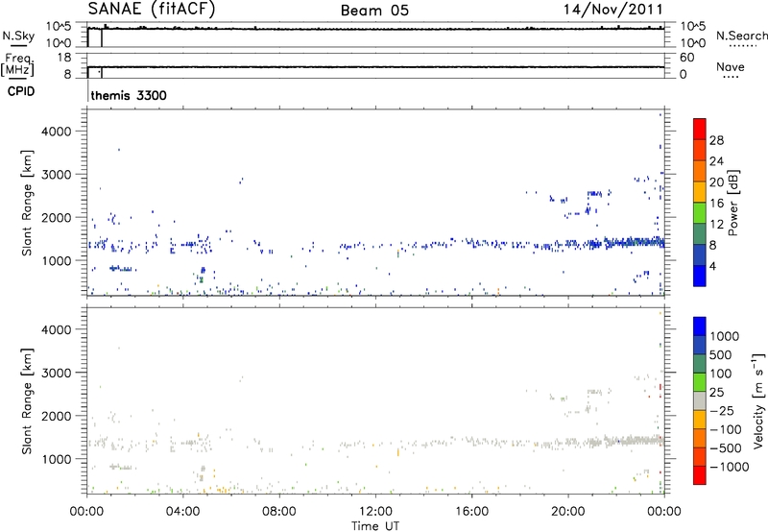Click the 'Power [dB]' color bar label

(x=732, y=203)
